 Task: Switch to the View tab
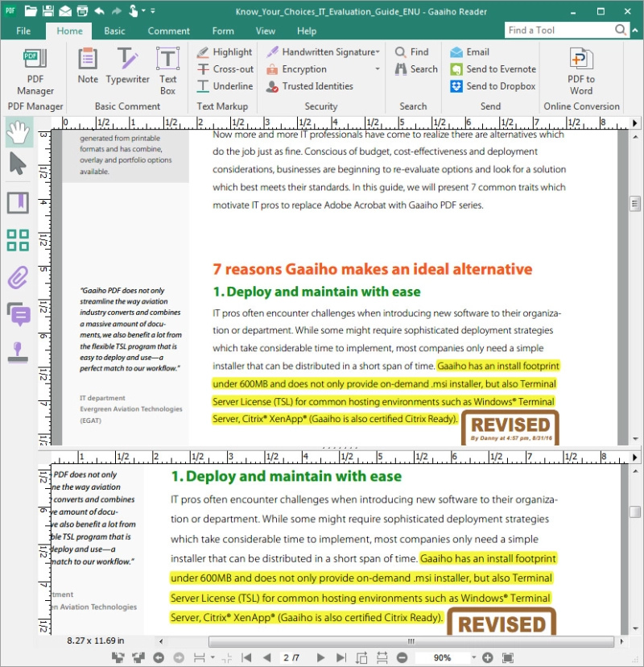click(x=266, y=31)
